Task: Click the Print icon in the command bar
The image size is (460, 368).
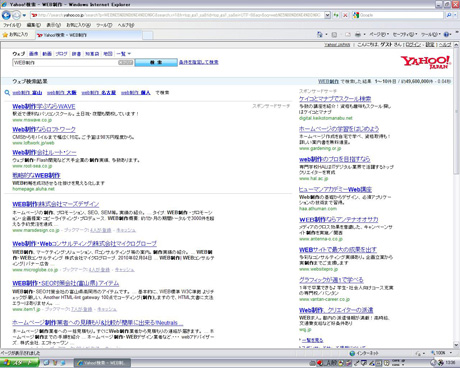Action: tap(358, 34)
